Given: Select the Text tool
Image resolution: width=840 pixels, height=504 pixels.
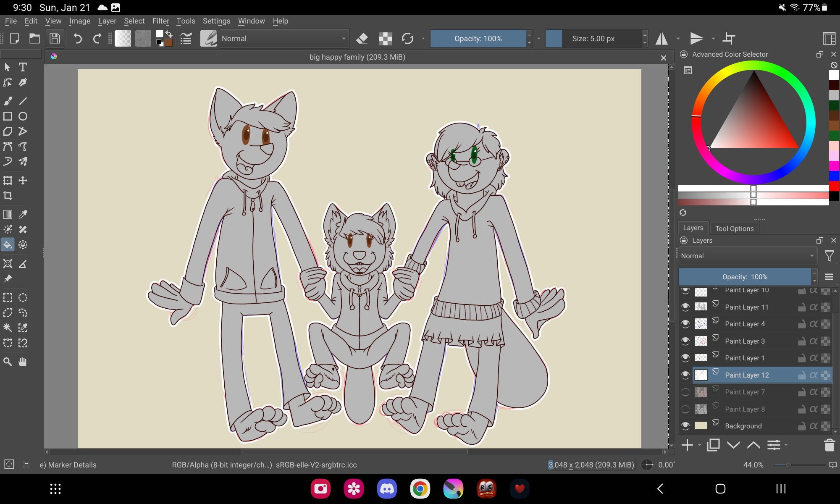Looking at the screenshot, I should 23,67.
